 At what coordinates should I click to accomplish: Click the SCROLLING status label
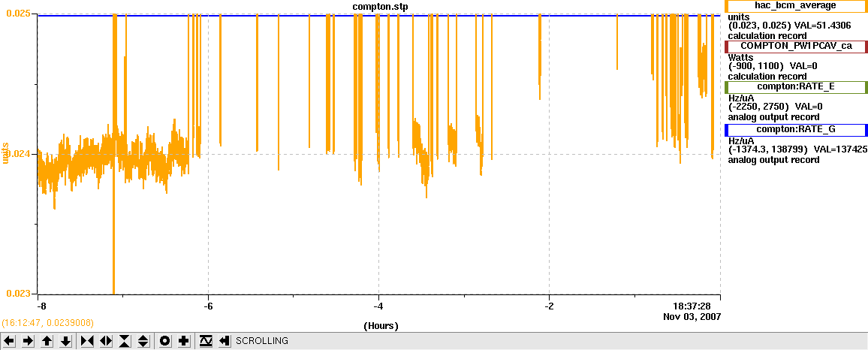pos(262,341)
